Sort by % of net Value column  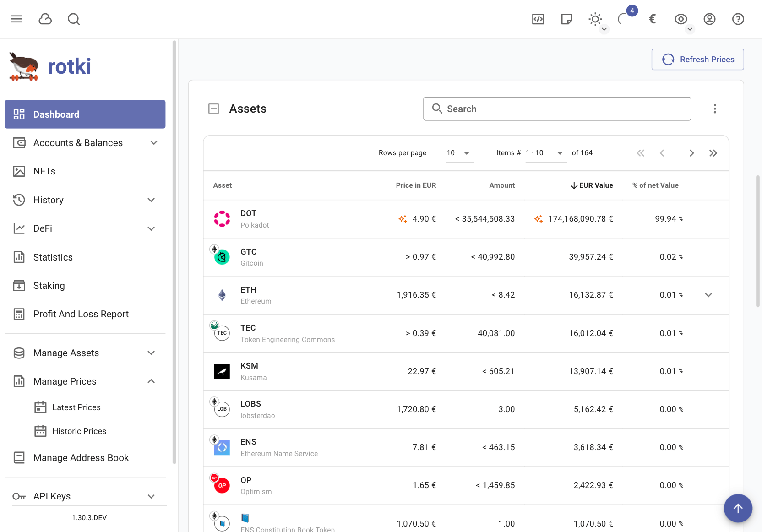(655, 185)
